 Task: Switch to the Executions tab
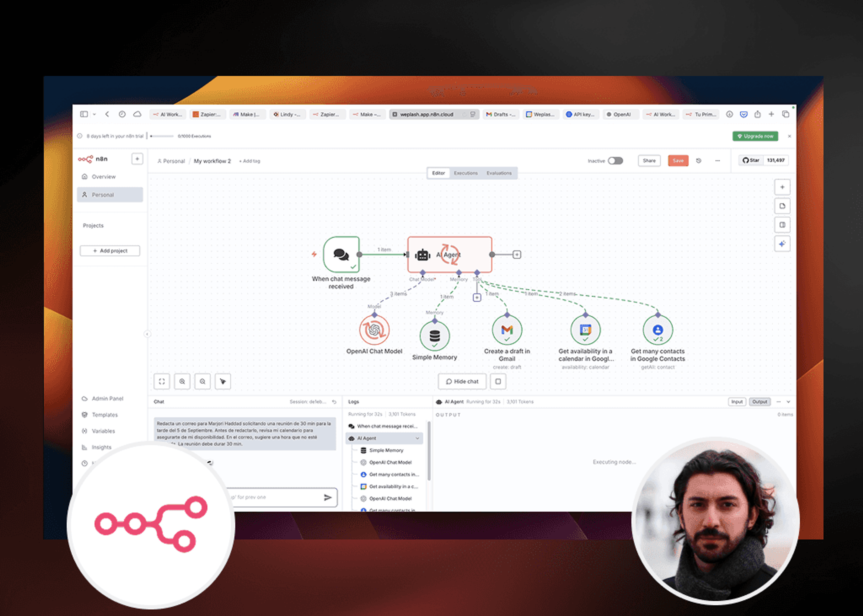click(x=466, y=173)
